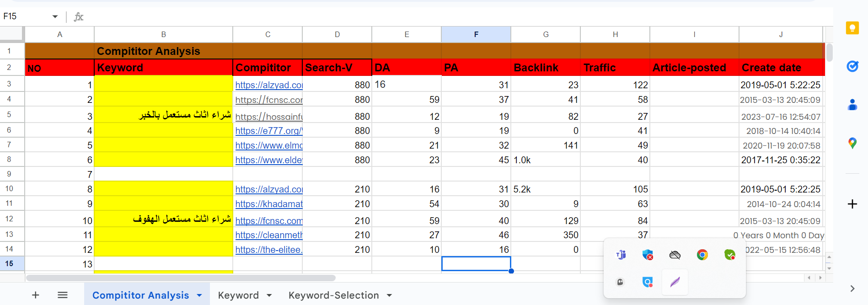Open the All Sheets list
868x305 pixels.
click(63, 295)
